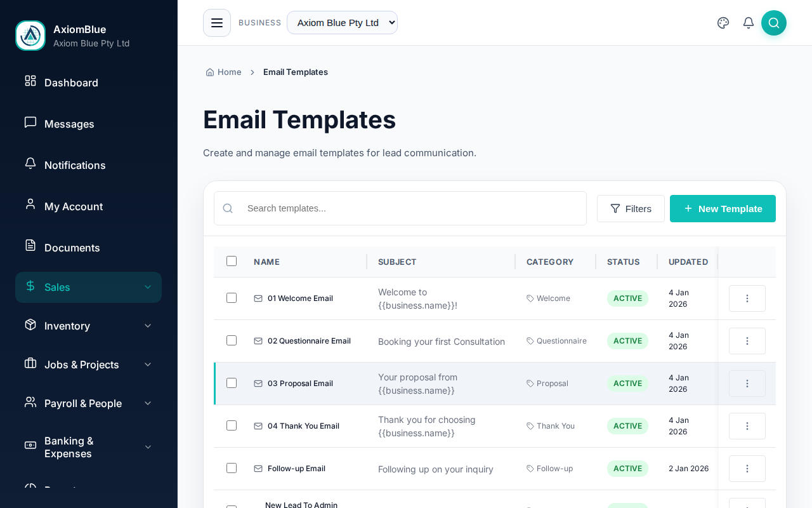Click the teal search button in header

(x=774, y=23)
